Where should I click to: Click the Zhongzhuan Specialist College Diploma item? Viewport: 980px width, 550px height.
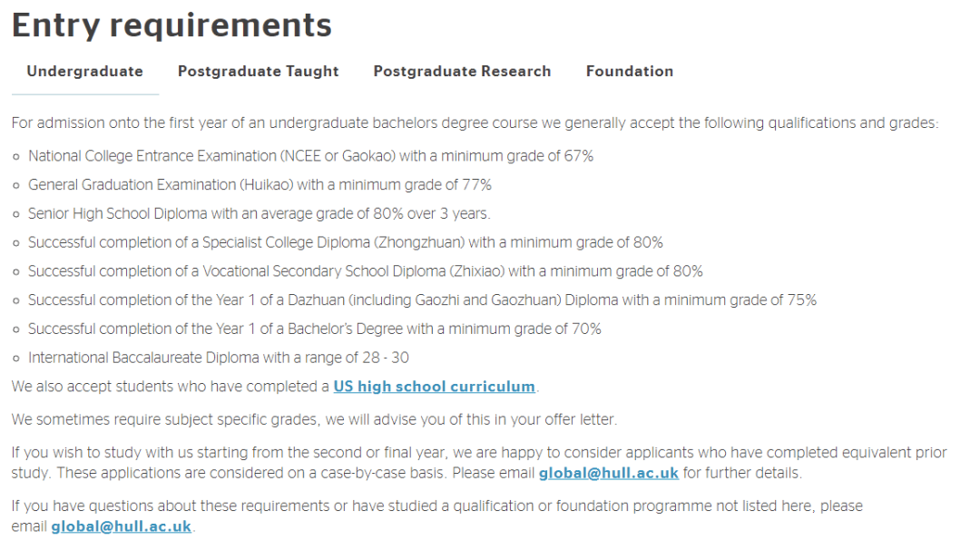[x=346, y=242]
